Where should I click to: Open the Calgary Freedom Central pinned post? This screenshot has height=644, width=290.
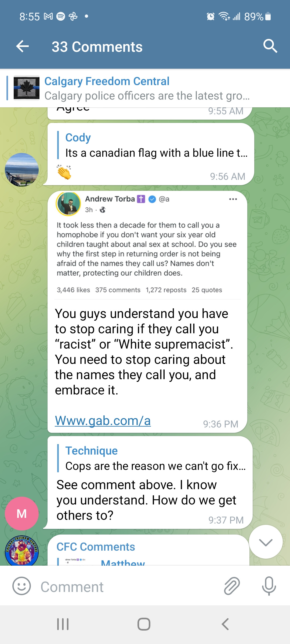click(145, 88)
